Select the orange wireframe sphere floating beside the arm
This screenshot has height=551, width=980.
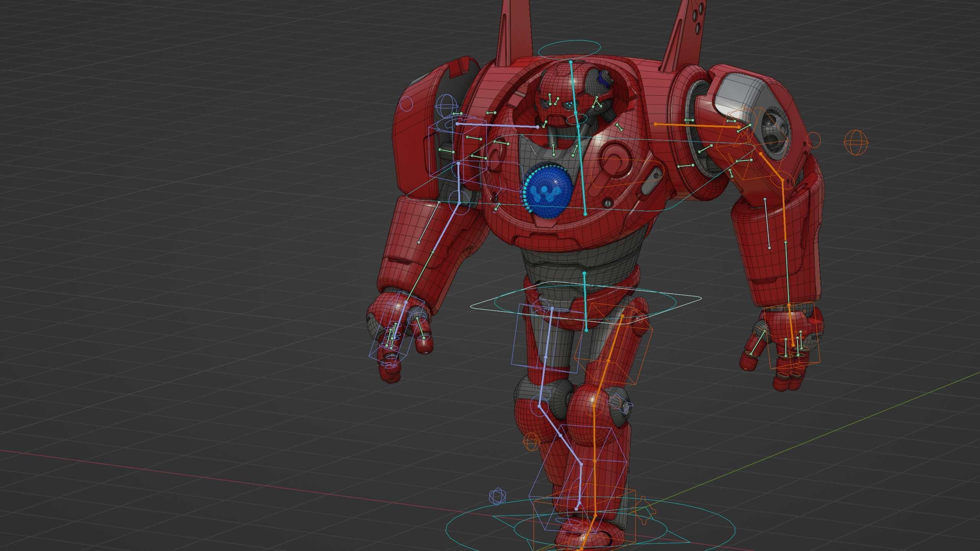(x=856, y=142)
